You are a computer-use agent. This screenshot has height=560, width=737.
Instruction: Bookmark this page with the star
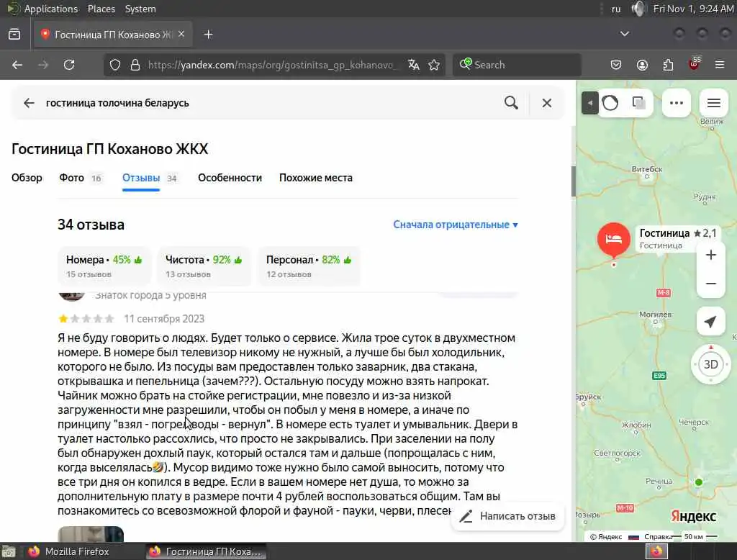434,65
